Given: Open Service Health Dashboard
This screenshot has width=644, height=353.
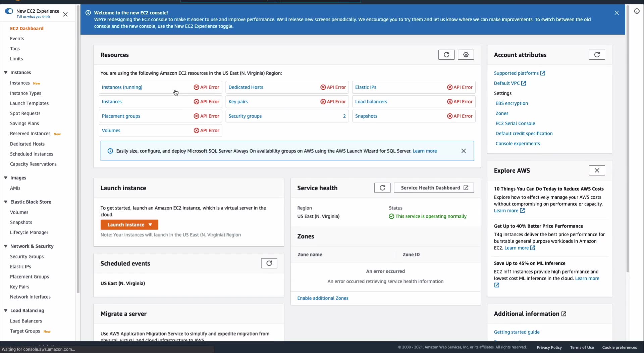Looking at the screenshot, I should pos(434,188).
